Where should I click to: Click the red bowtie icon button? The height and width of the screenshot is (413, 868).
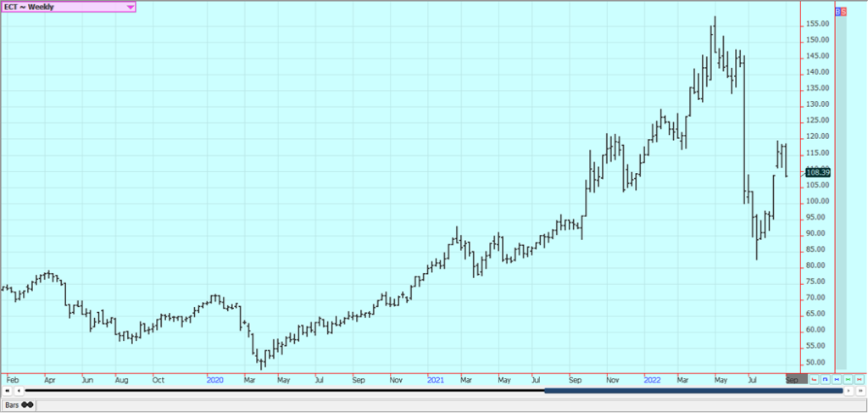click(x=860, y=379)
